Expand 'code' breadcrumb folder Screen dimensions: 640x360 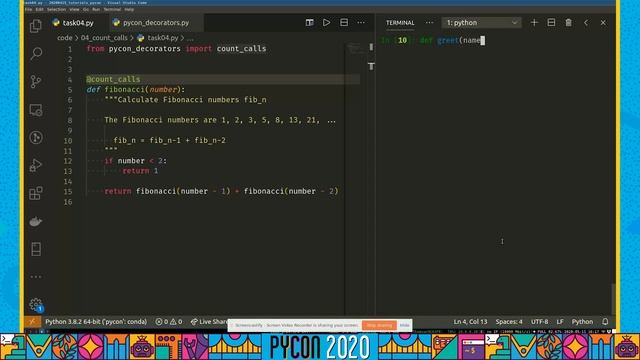(x=64, y=38)
